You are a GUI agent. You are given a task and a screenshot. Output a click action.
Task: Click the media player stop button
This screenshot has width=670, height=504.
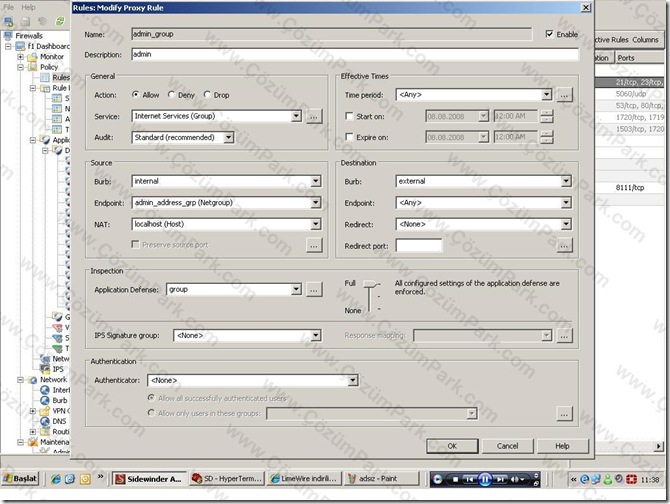coord(455,479)
